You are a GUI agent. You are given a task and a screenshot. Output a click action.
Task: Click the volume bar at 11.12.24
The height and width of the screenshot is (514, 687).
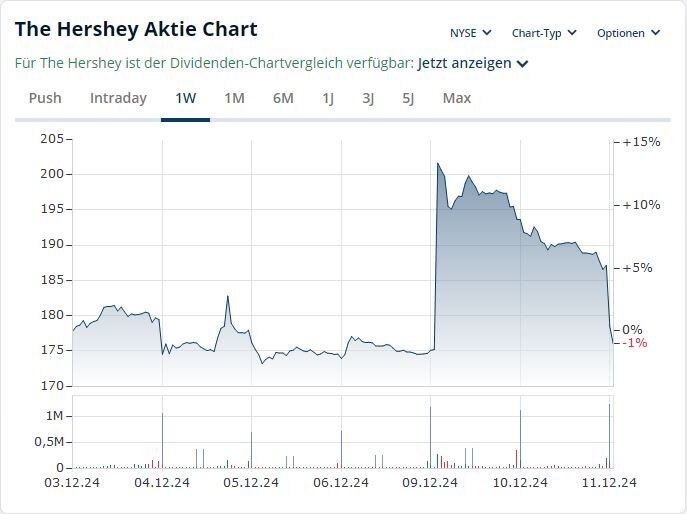[609, 436]
